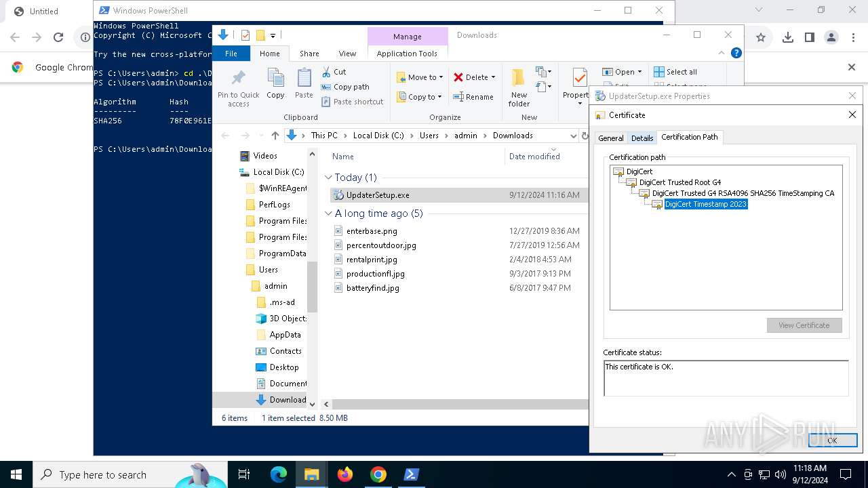Open Chrome profile avatar icon

tap(831, 38)
